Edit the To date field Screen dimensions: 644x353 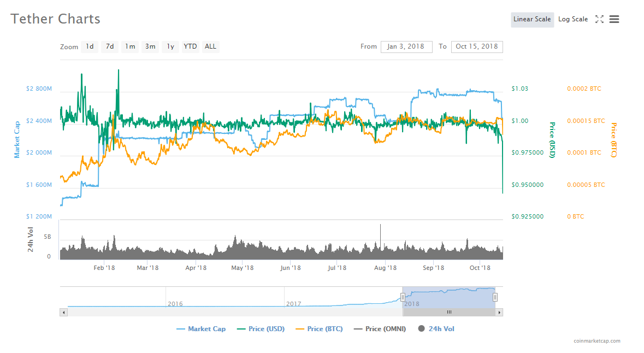pyautogui.click(x=477, y=46)
